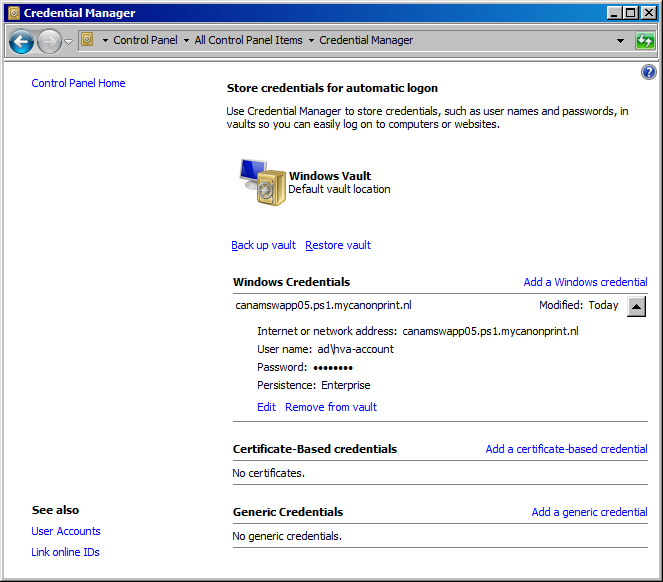663x582 pixels.
Task: Select All Control Panel Items breadcrumb
Action: (x=248, y=41)
